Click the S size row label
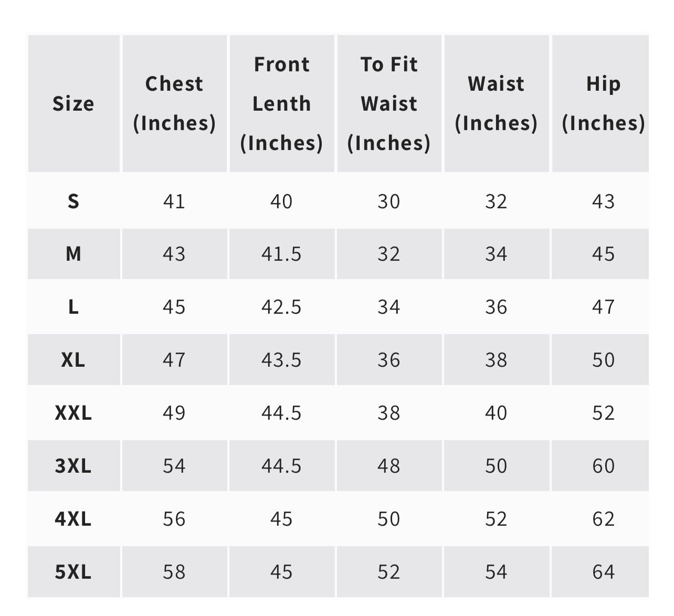Screen dimensions: 674x616 (x=73, y=201)
